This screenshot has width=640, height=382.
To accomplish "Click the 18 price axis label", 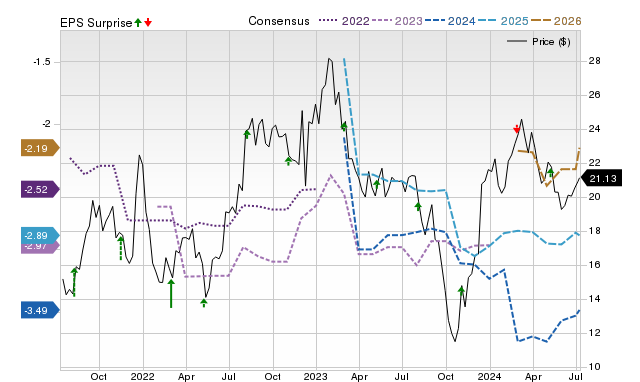I will point(594,231).
